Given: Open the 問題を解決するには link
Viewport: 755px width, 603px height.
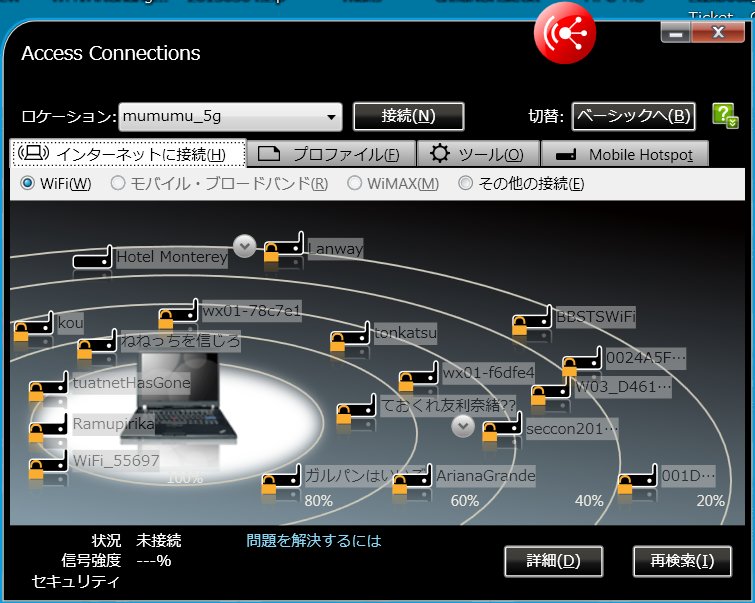Looking at the screenshot, I should pos(314,540).
